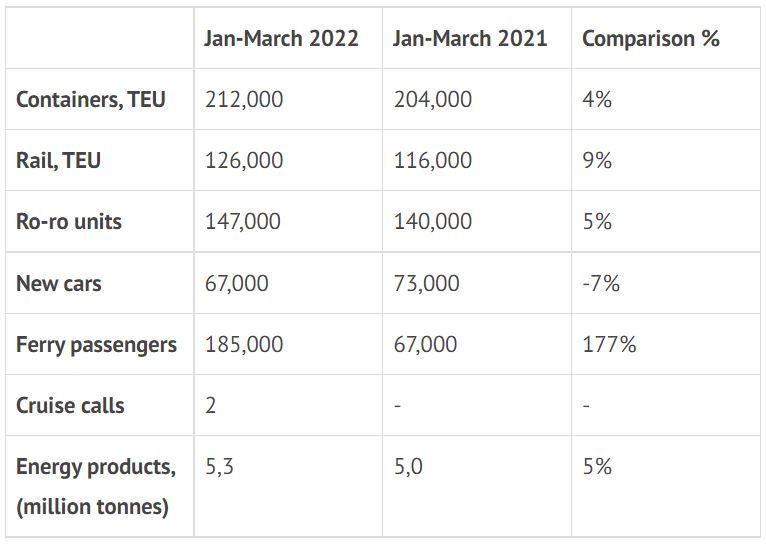Select the "Cruise calls" row label
766x545 pixels.
(x=70, y=405)
